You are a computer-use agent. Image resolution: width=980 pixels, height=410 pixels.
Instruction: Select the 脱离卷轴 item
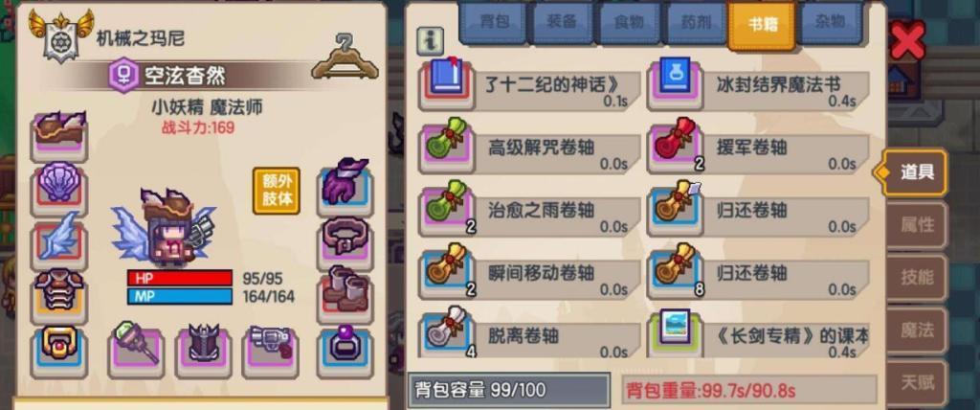coord(528,337)
